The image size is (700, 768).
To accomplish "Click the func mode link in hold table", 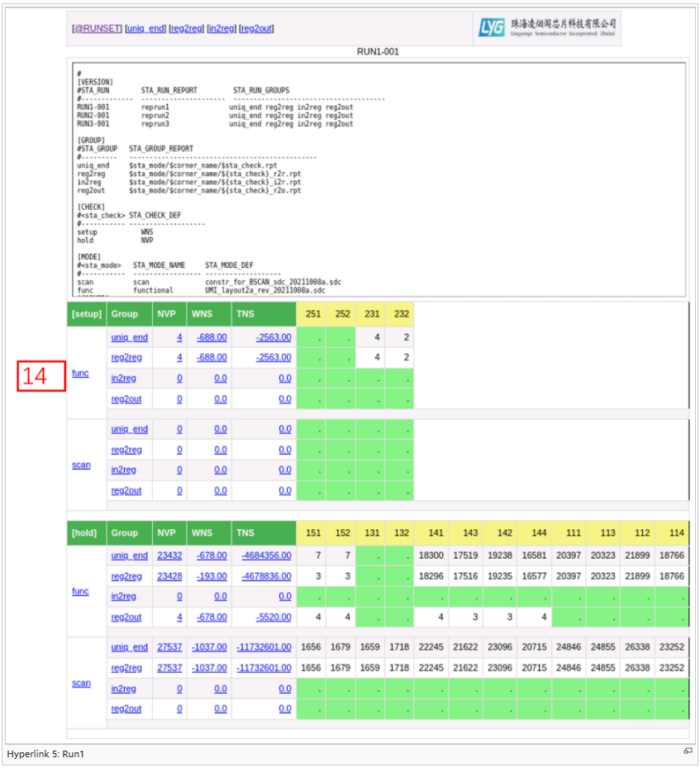I will coord(80,591).
